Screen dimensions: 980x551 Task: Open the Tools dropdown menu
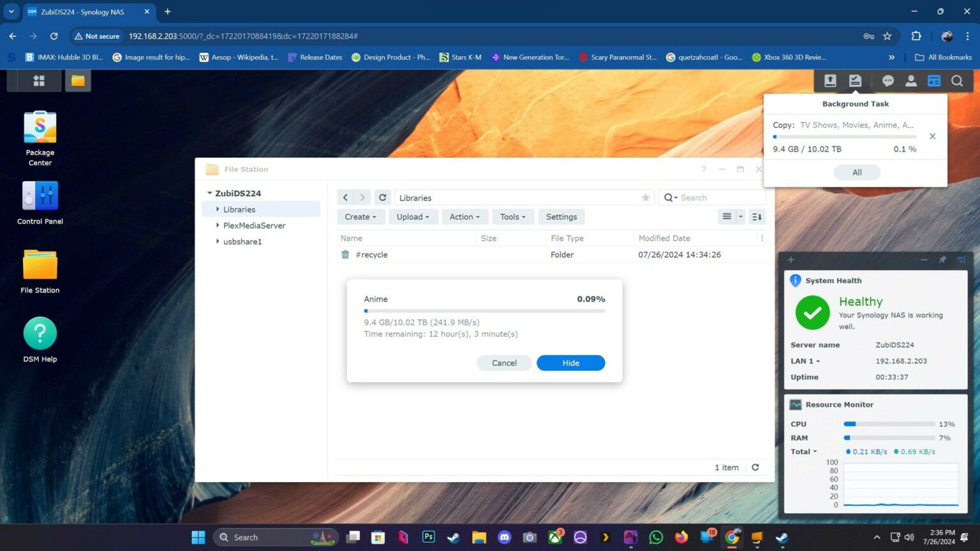point(512,217)
